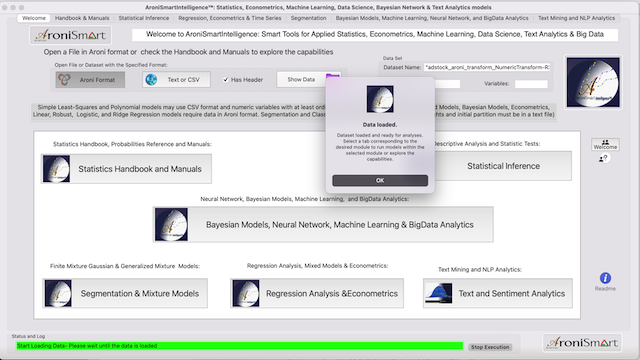Select the Welcome tab

(34, 18)
